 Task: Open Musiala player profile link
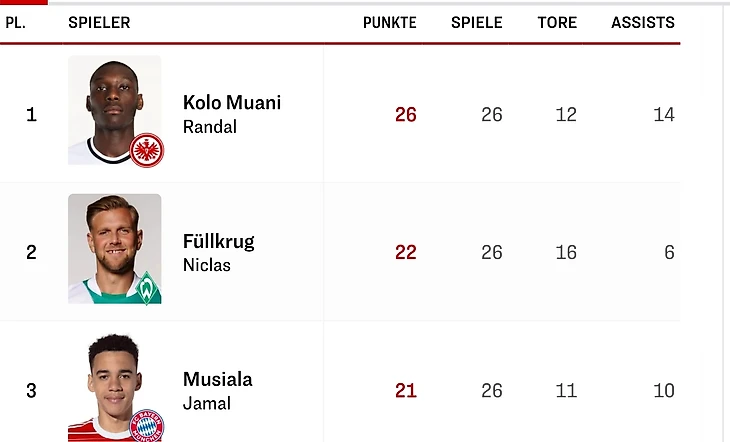pos(218,379)
